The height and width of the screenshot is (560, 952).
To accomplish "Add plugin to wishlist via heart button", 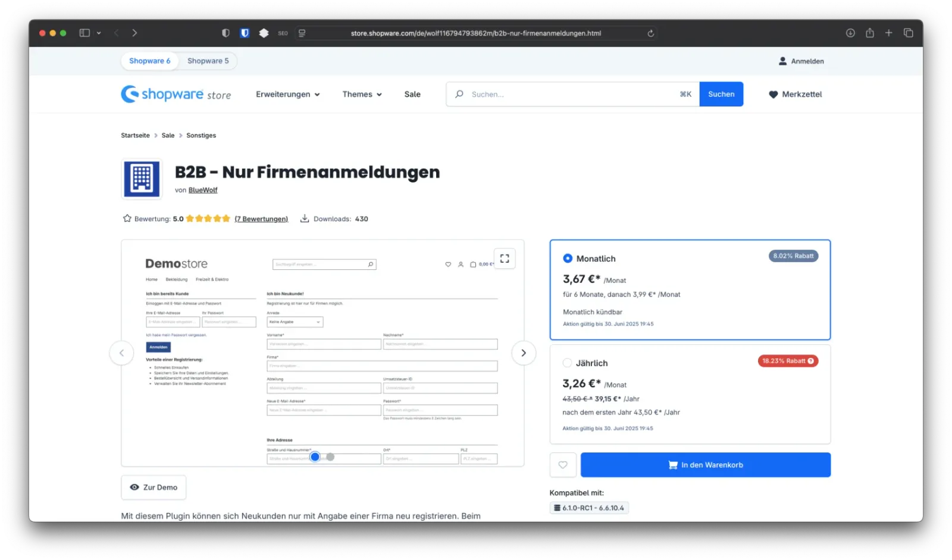I will 563,465.
